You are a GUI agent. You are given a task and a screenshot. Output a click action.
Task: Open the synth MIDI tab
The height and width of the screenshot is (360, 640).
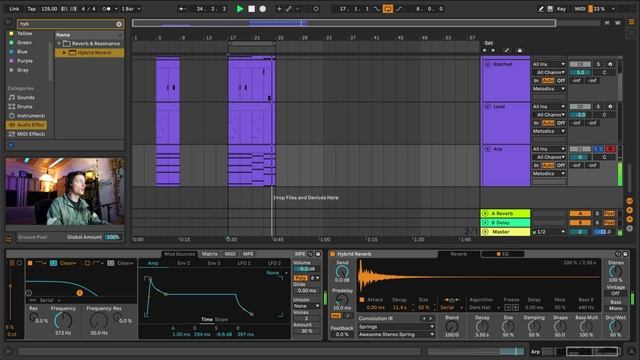click(x=230, y=254)
